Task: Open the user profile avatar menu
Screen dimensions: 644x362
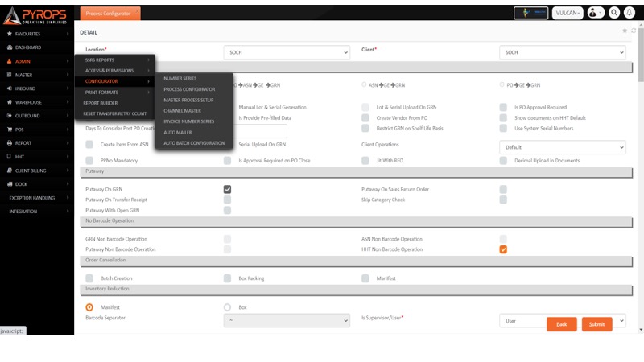Action: tap(596, 13)
